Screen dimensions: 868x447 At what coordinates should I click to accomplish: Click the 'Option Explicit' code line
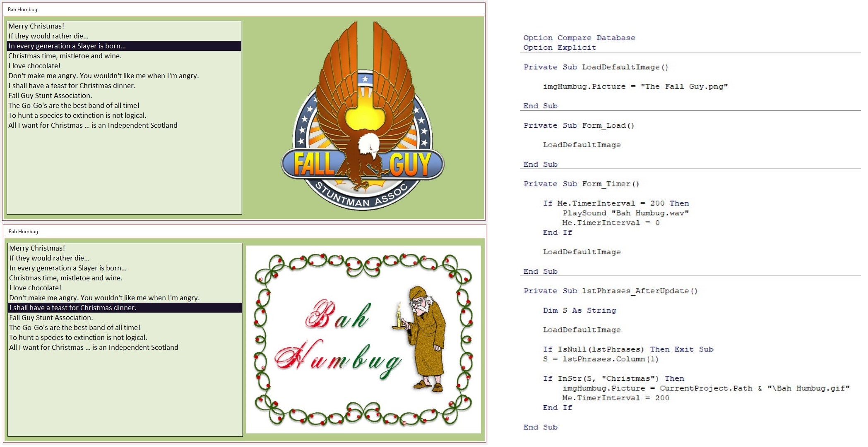[560, 48]
